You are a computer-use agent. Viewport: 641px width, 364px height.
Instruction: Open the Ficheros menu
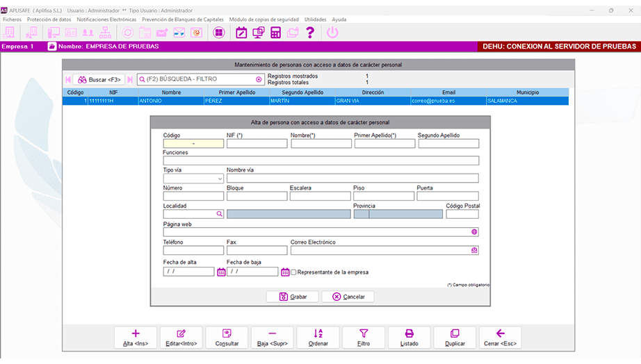[x=13, y=19]
